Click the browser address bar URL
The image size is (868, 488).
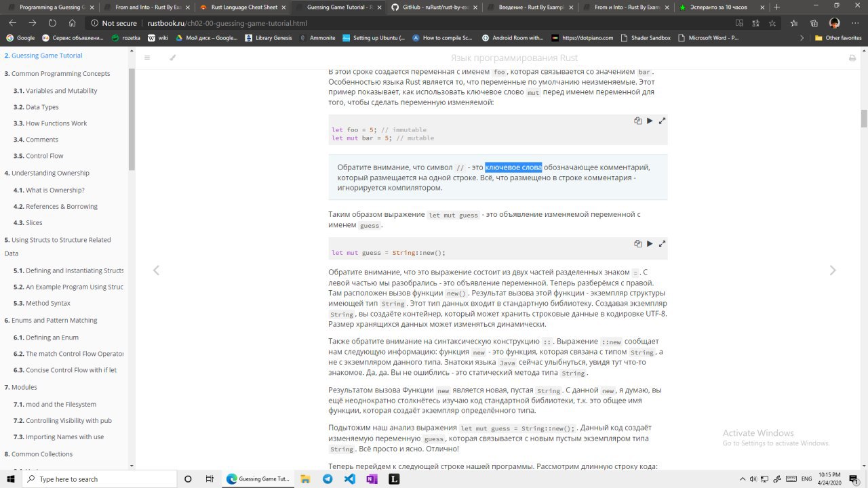(227, 23)
